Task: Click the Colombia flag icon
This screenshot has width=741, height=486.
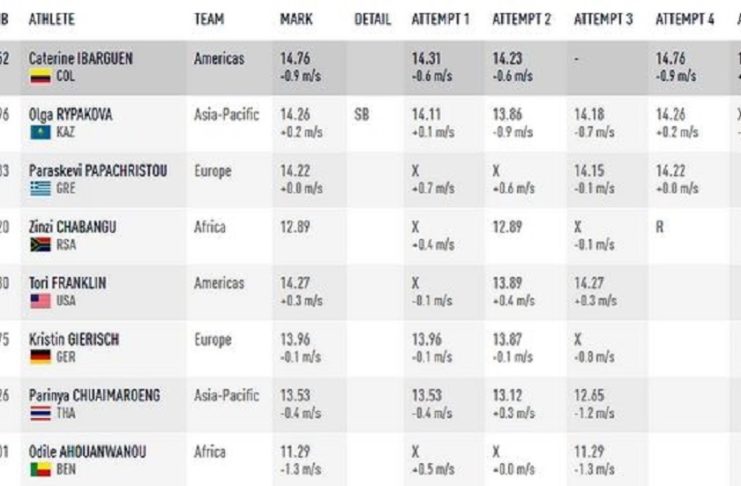Action: 39,76
